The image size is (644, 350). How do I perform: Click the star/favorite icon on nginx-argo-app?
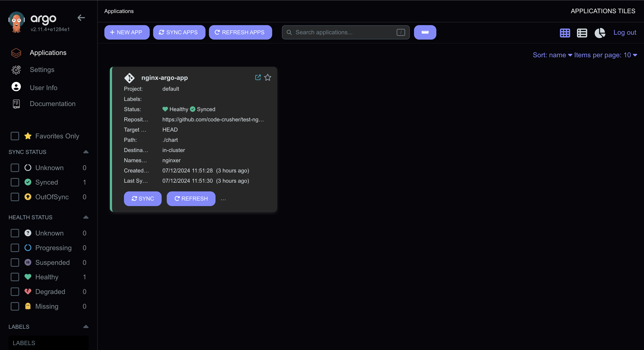point(268,77)
